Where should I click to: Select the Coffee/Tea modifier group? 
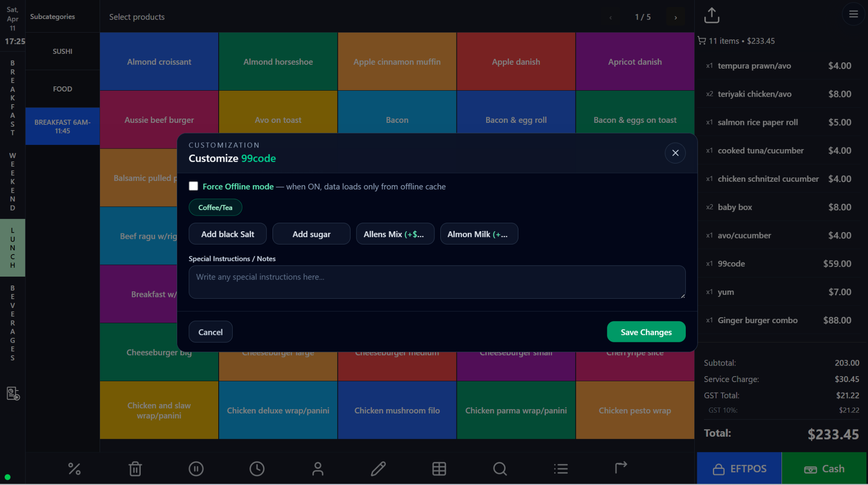215,208
